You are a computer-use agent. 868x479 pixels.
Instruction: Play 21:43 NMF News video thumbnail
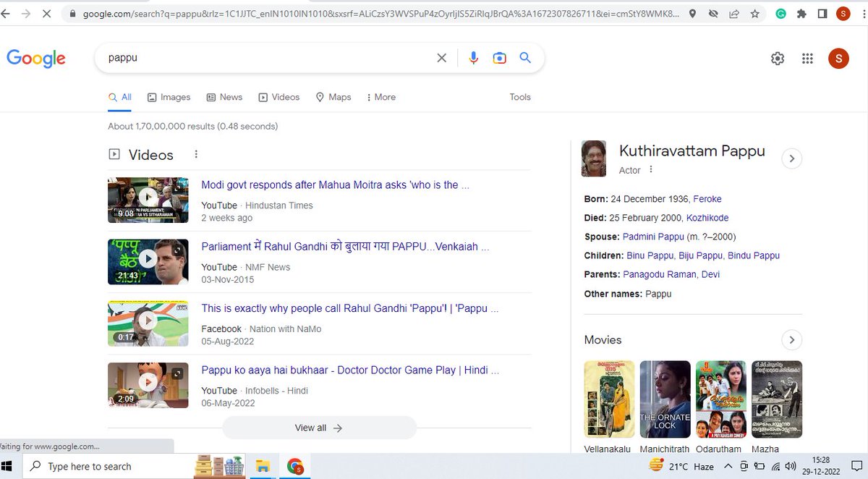click(148, 261)
